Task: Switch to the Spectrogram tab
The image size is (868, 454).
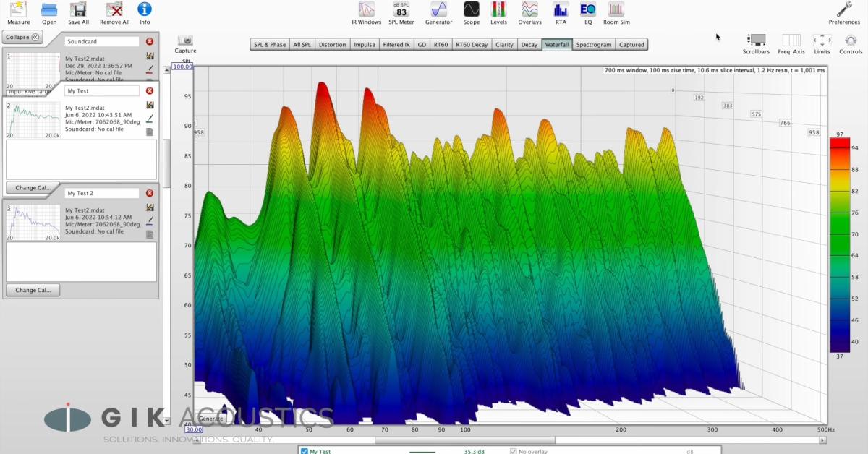Action: [594, 44]
